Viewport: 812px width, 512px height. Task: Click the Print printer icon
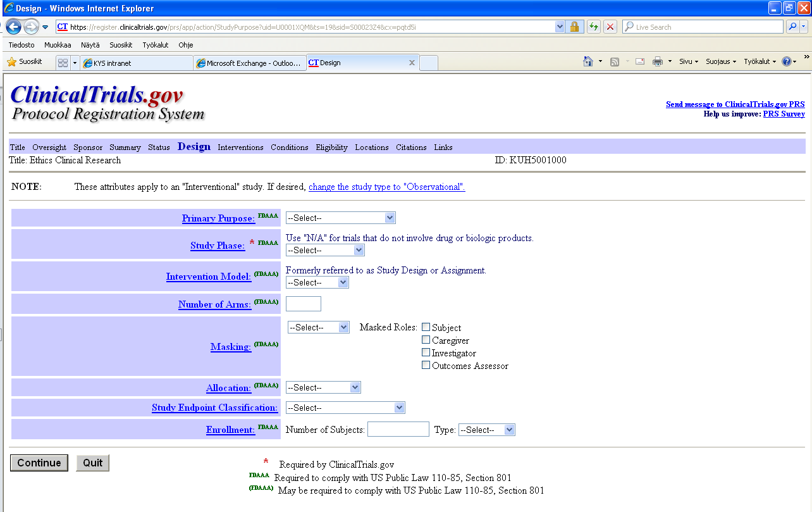(658, 61)
